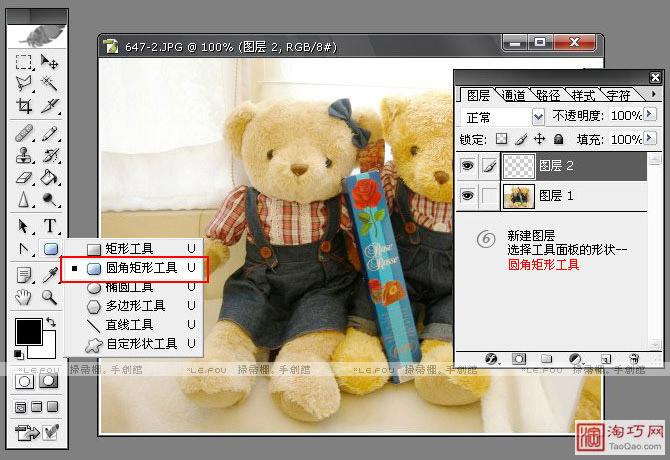Screen dimensions: 670x460
Task: Click the 填充 100% value field
Action: pos(626,140)
